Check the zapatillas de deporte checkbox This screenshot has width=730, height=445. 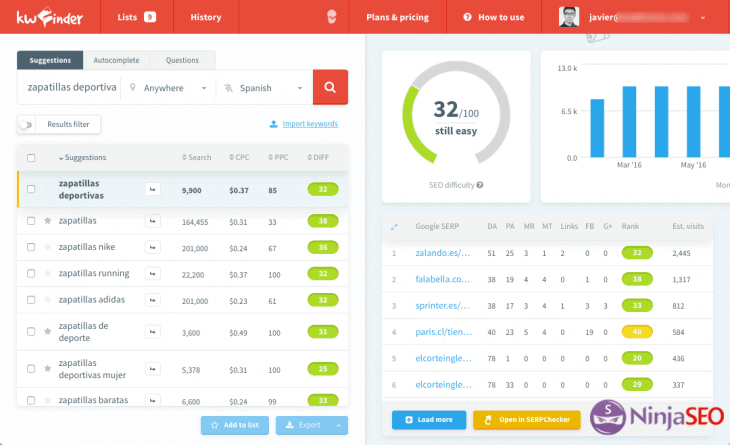point(31,331)
